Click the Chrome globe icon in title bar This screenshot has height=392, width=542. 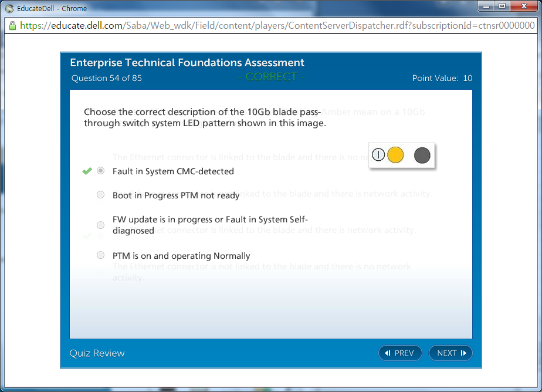(x=9, y=8)
